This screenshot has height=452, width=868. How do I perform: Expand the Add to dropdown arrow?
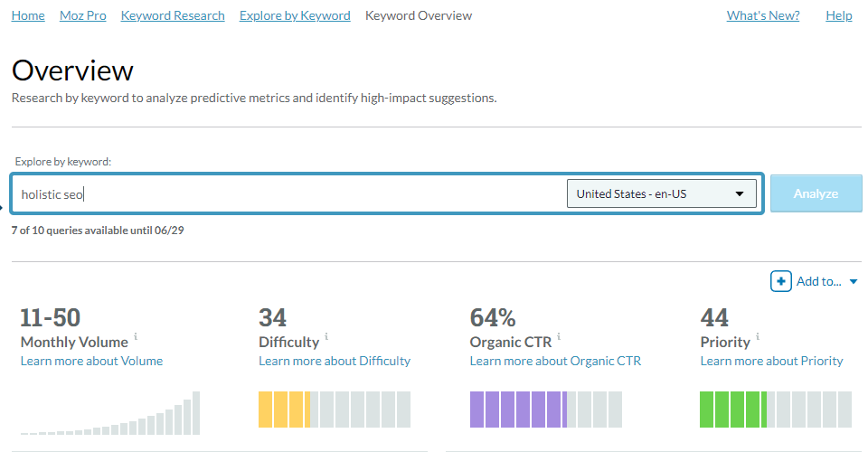tap(854, 282)
